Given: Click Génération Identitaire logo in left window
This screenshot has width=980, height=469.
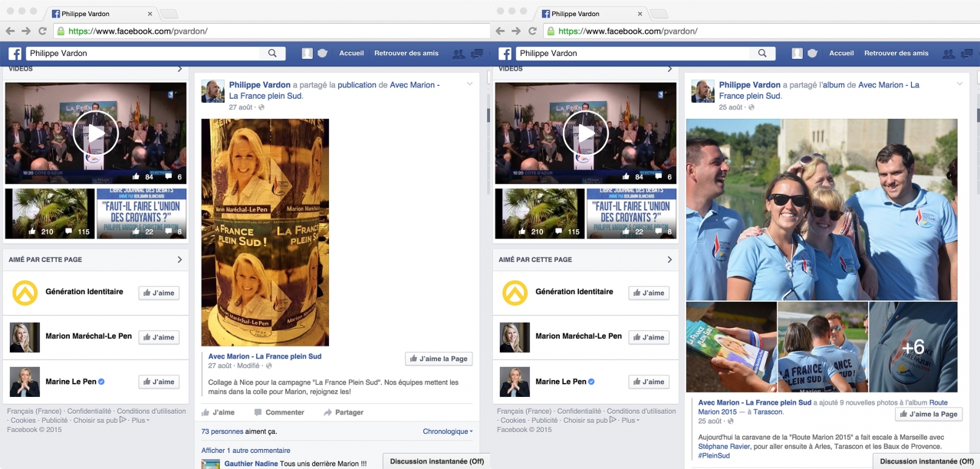Looking at the screenshot, I should click(x=25, y=293).
